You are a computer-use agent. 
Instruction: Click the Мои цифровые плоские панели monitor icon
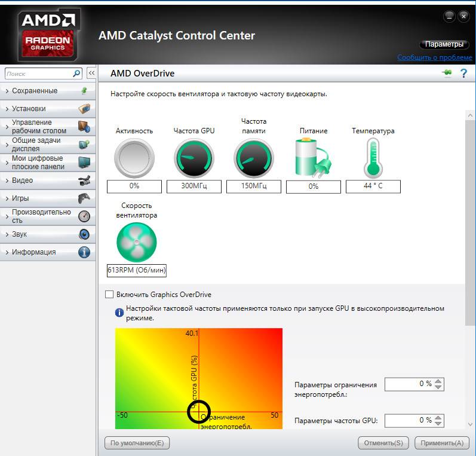pos(84,162)
